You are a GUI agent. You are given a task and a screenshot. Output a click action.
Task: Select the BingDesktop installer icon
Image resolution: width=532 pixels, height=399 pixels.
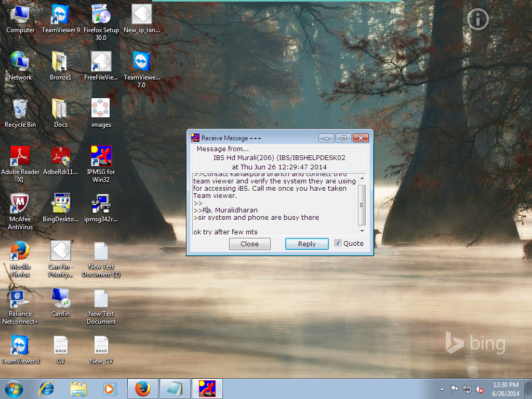60,208
